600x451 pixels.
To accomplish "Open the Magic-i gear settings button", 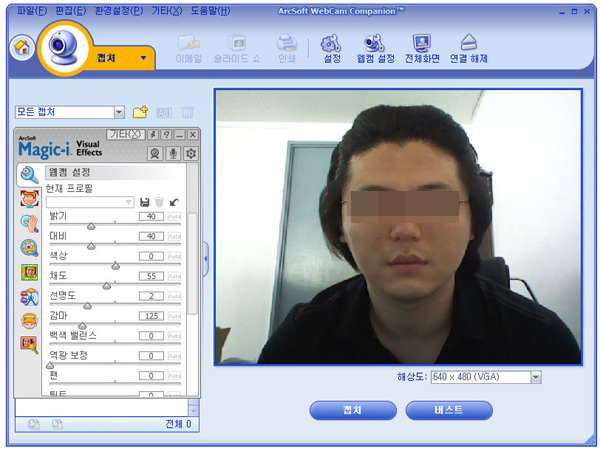I will pos(191,153).
